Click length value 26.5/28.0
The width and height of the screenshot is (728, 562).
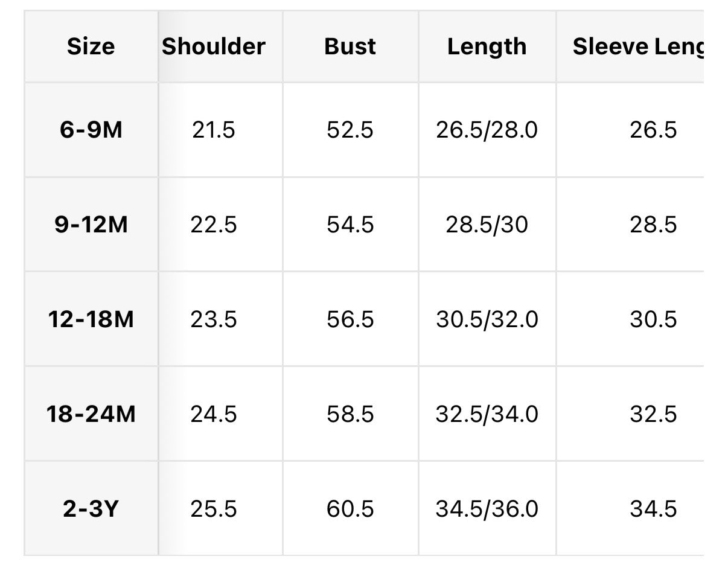487,130
